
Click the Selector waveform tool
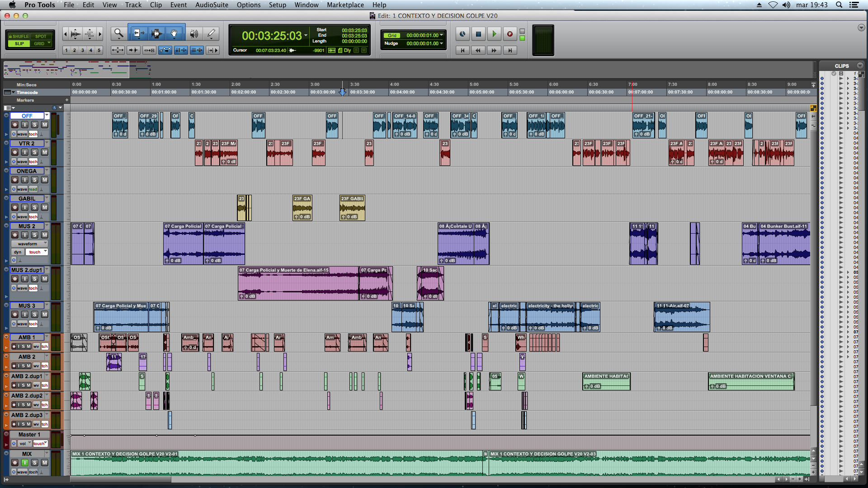(x=156, y=33)
